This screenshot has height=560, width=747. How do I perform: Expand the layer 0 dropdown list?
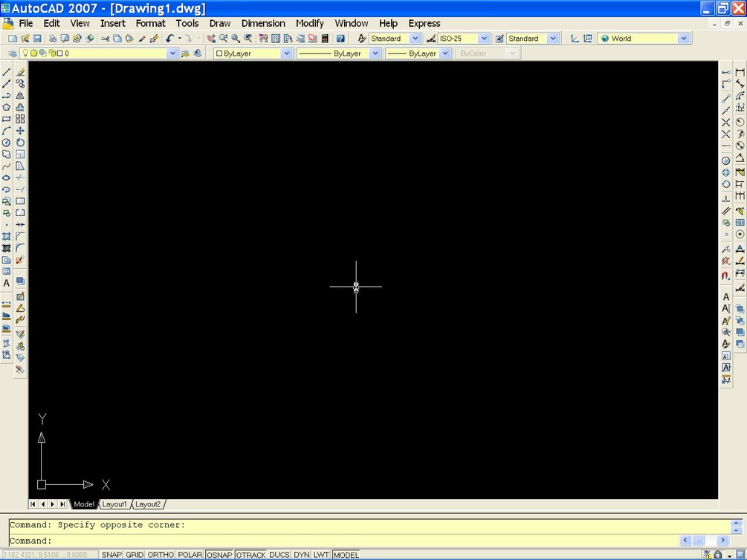172,53
